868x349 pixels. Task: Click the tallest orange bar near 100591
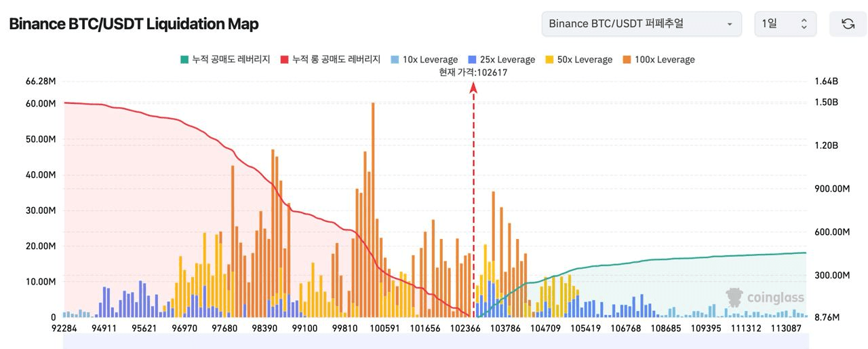click(x=373, y=210)
